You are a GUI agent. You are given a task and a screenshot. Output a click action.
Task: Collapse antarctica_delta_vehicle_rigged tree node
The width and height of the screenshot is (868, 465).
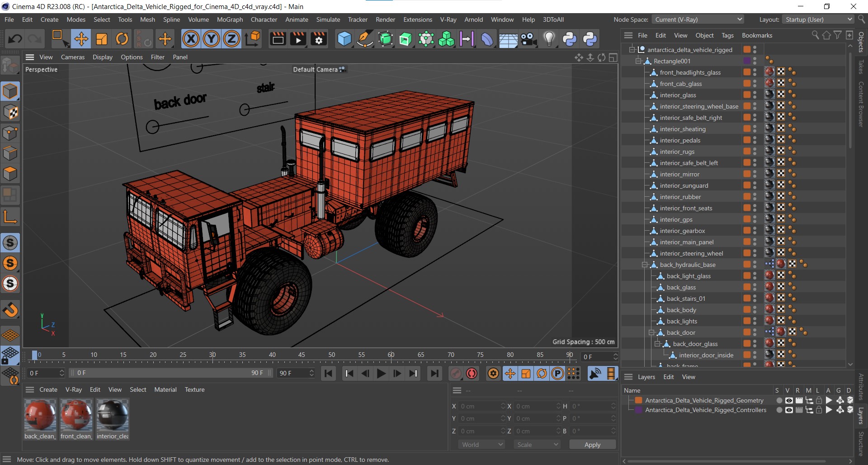click(x=632, y=49)
